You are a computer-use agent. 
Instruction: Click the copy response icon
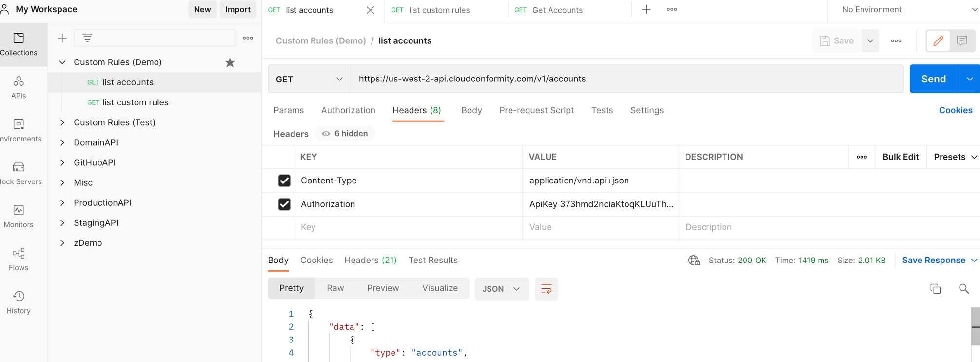(935, 289)
